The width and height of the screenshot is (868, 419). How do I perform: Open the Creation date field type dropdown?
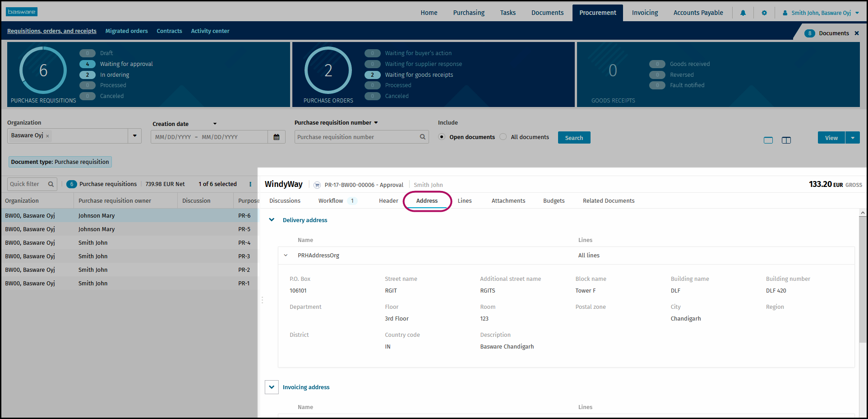[x=215, y=124]
